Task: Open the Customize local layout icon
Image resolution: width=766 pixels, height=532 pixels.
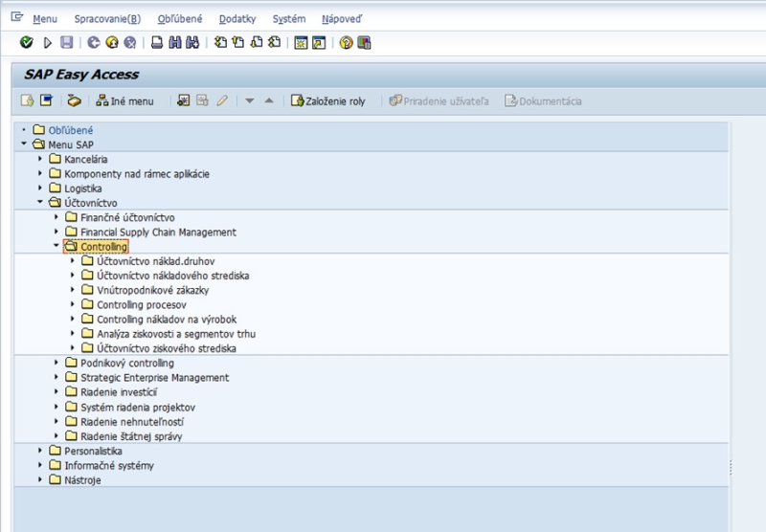Action: pyautogui.click(x=364, y=43)
